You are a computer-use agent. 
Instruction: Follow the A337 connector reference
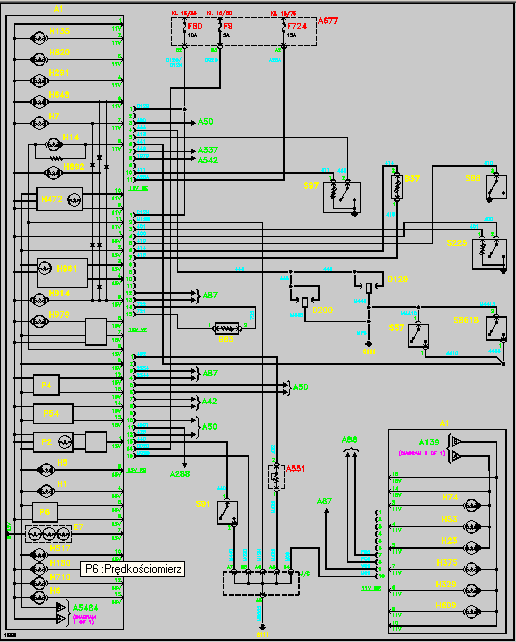point(208,150)
